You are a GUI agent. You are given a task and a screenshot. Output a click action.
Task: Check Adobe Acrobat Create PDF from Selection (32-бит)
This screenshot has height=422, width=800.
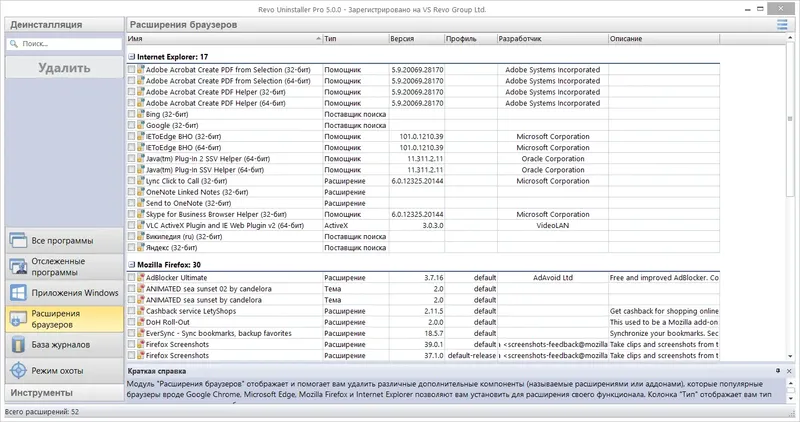pyautogui.click(x=132, y=69)
